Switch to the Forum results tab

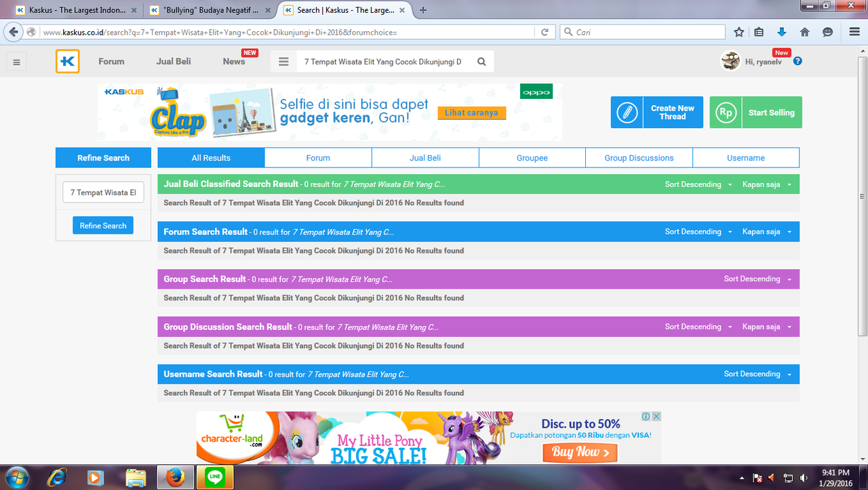click(318, 158)
